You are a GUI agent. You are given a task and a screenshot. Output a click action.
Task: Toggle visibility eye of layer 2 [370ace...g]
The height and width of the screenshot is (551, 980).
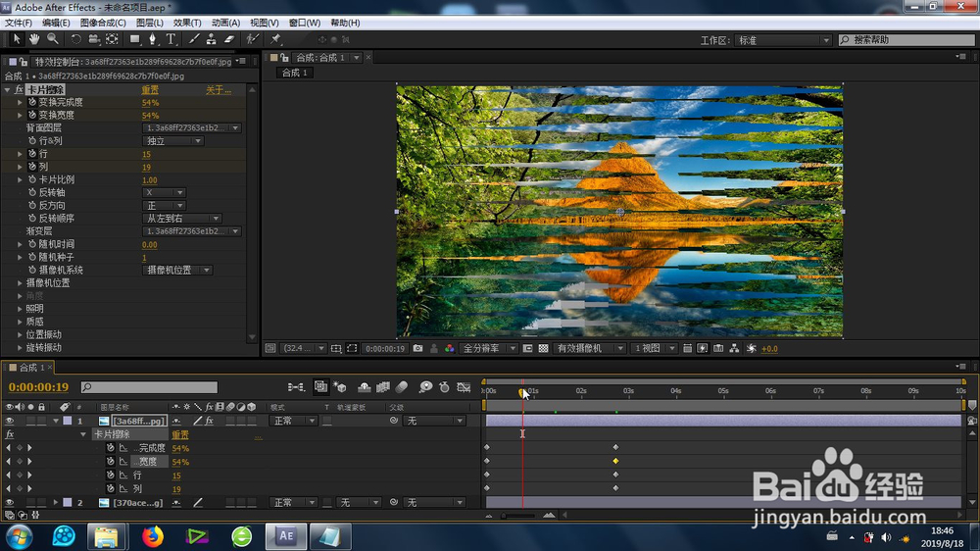pyautogui.click(x=10, y=502)
